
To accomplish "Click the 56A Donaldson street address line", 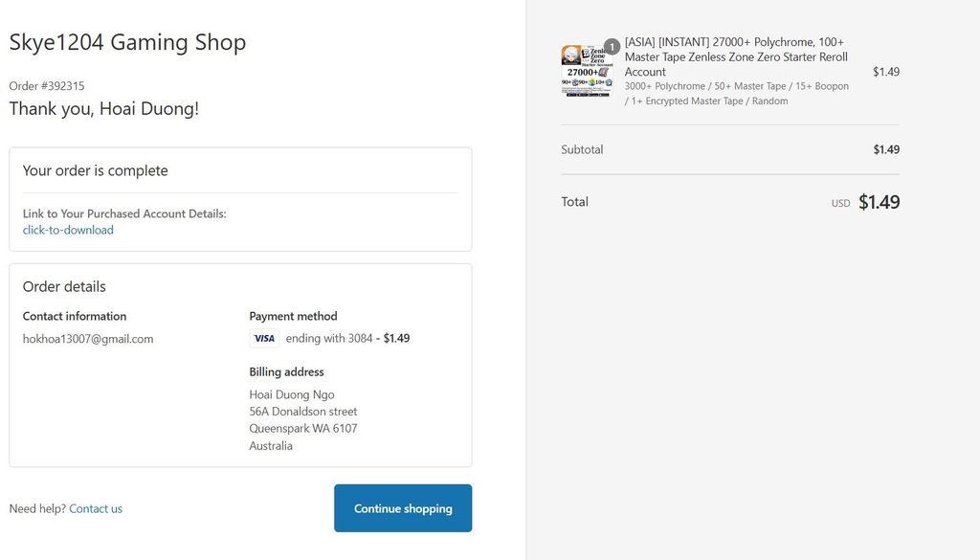I will (303, 412).
